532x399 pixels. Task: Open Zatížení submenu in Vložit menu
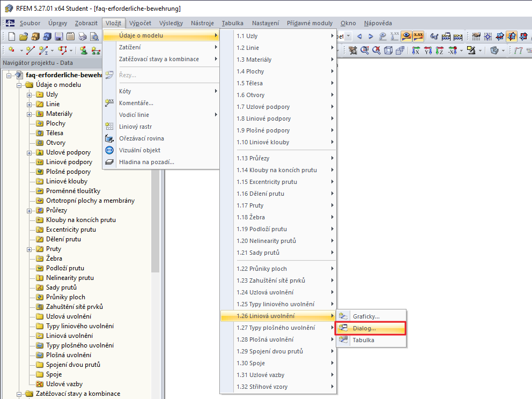point(161,47)
